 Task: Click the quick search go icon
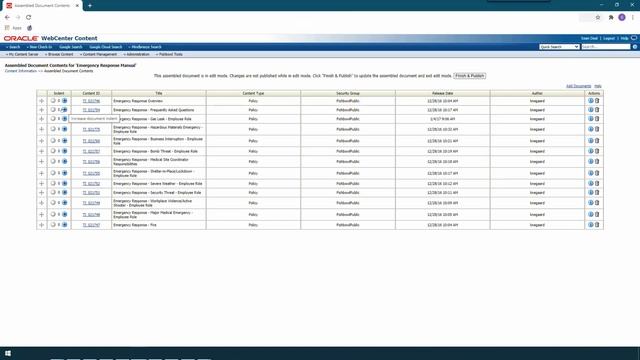(x=635, y=47)
